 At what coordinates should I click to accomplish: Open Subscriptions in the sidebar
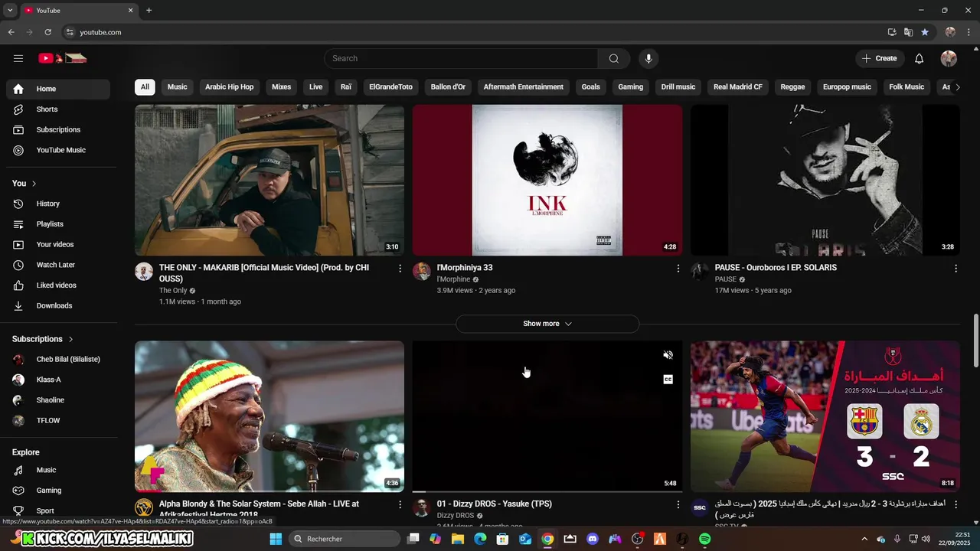tap(58, 130)
